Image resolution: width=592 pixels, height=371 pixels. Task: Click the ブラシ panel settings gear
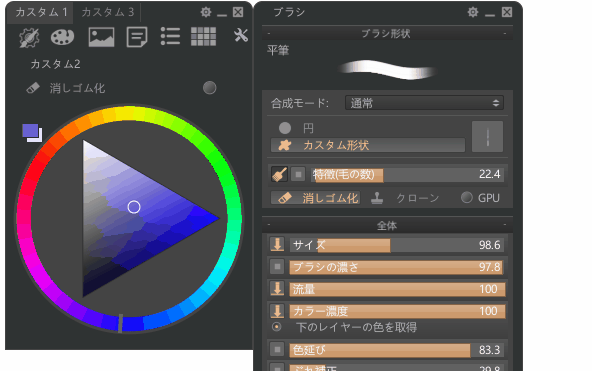pyautogui.click(x=473, y=12)
